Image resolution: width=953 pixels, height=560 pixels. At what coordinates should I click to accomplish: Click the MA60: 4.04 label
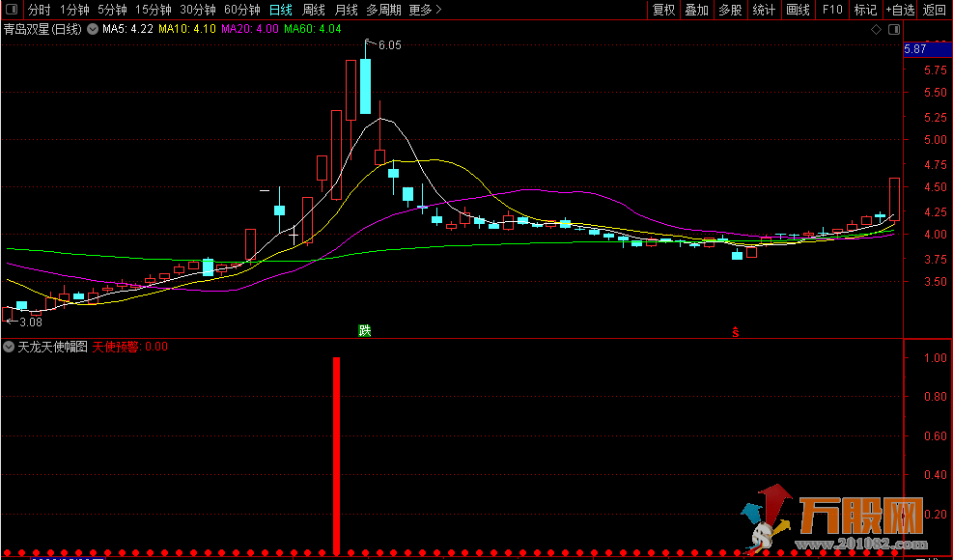[313, 29]
